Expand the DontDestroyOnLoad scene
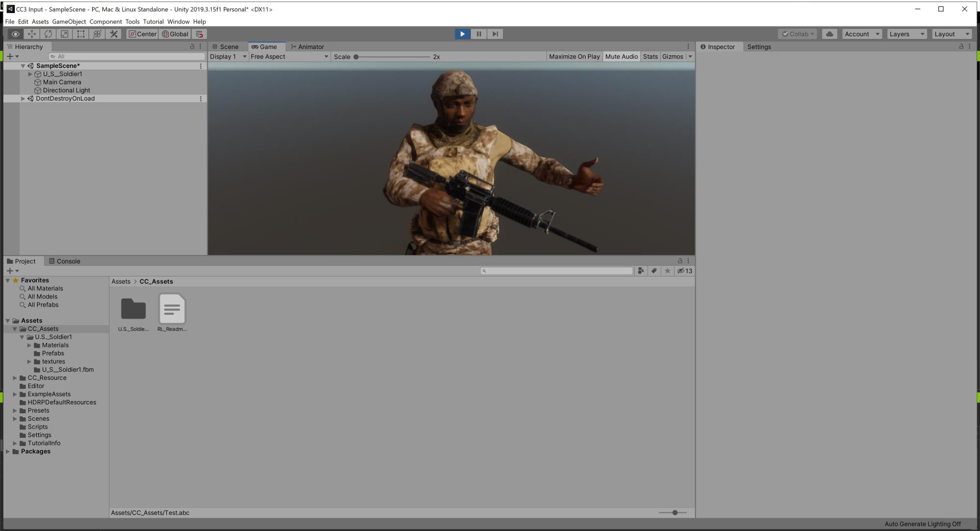The height and width of the screenshot is (531, 980). click(23, 99)
